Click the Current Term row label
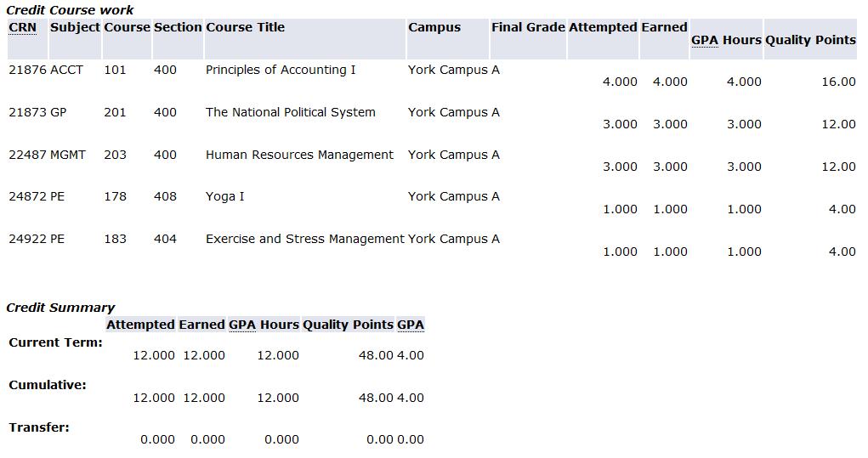 pyautogui.click(x=56, y=342)
